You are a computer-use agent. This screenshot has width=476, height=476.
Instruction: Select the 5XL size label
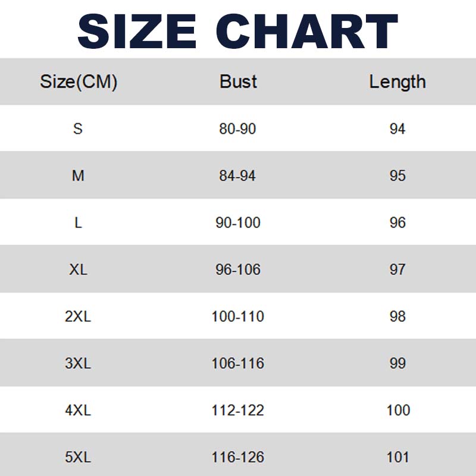[x=78, y=458]
